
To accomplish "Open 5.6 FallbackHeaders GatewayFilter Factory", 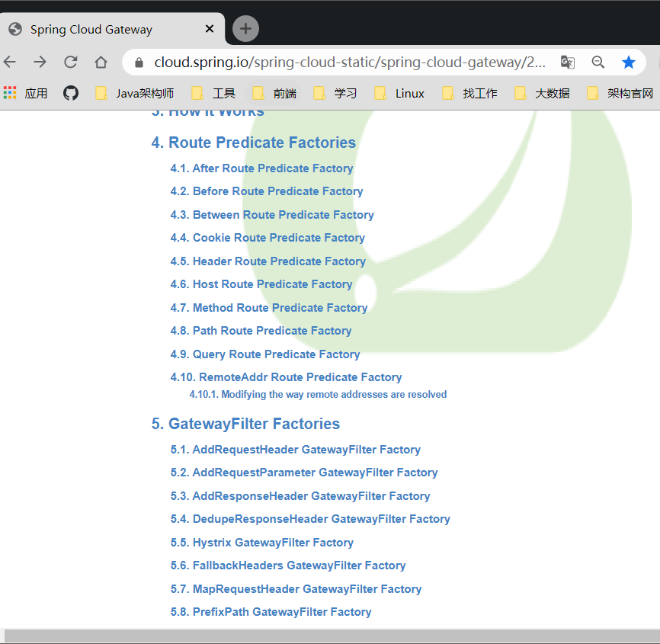I will [288, 566].
